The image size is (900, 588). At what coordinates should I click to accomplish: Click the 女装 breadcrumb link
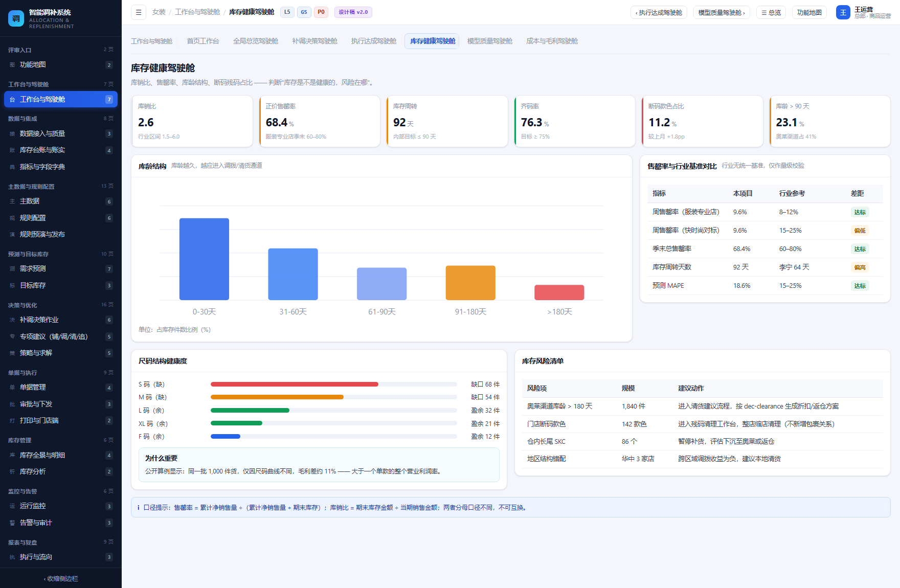click(x=159, y=12)
